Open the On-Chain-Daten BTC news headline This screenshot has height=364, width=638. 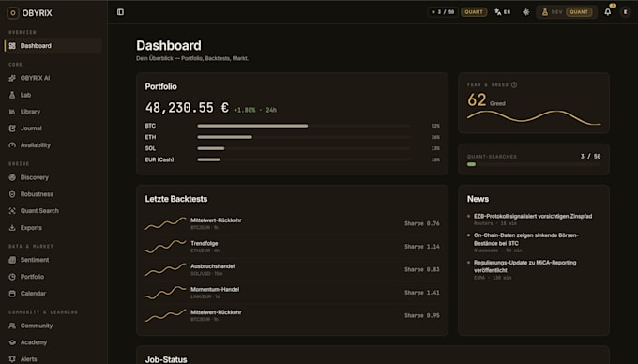point(526,239)
